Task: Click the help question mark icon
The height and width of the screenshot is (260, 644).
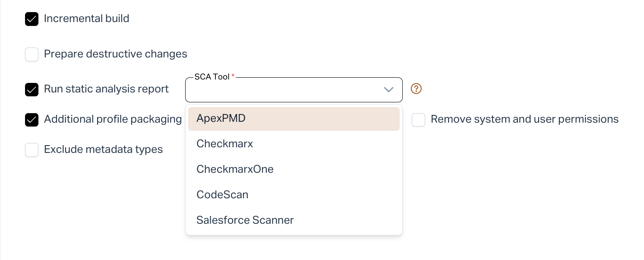Action: tap(416, 89)
